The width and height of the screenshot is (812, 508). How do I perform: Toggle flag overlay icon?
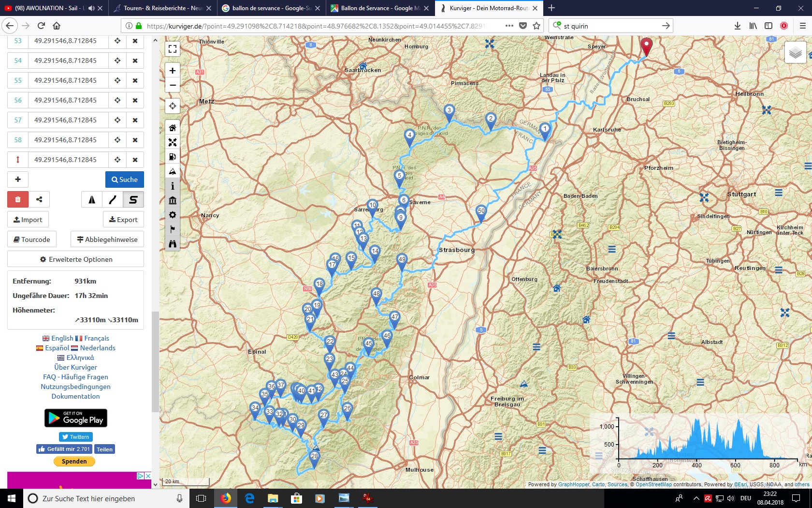click(173, 229)
